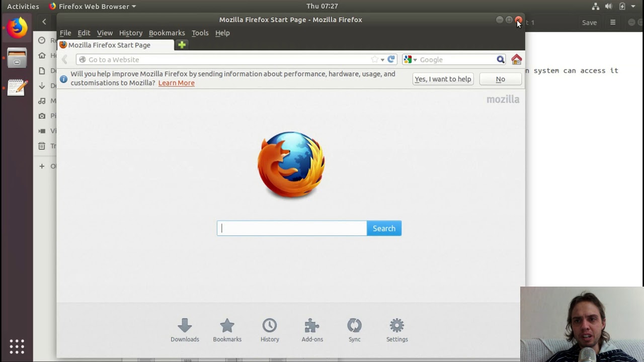This screenshot has height=362, width=644.
Task: Click No in the notification bar
Action: point(500,79)
